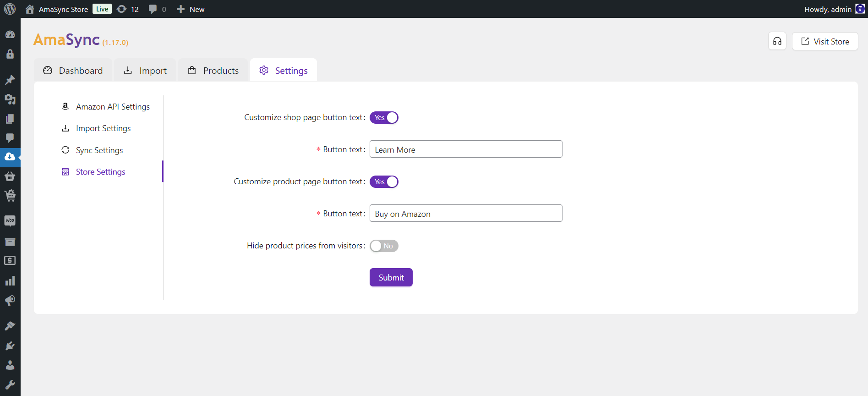Open the Plugins plug icon in sidebar

[10, 346]
